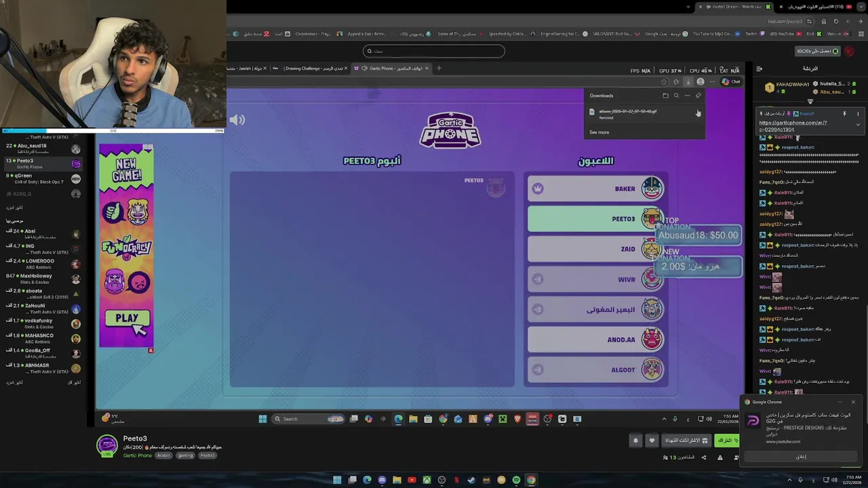Follow channel with heart icon
Viewport: 868px width, 488px height.
tap(652, 441)
